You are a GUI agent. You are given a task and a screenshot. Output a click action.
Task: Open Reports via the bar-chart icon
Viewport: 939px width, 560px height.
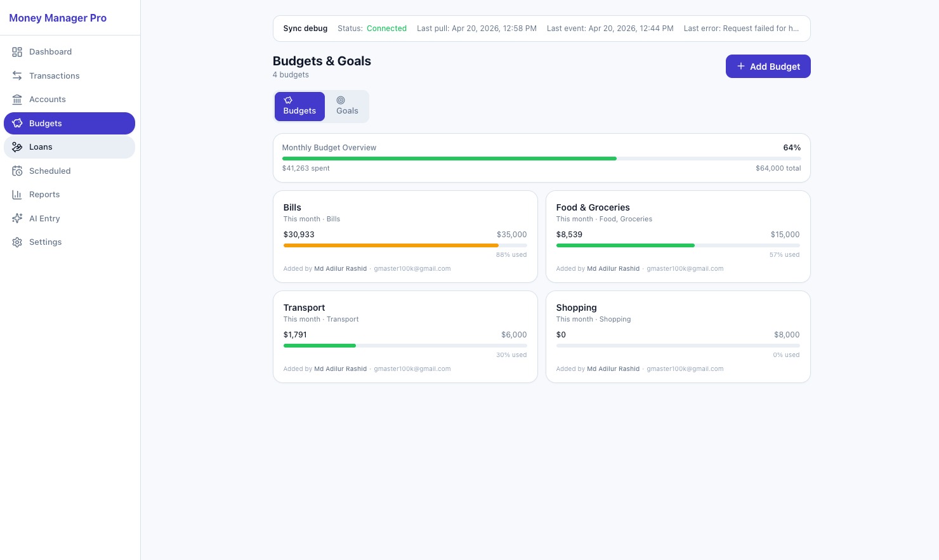pyautogui.click(x=17, y=195)
